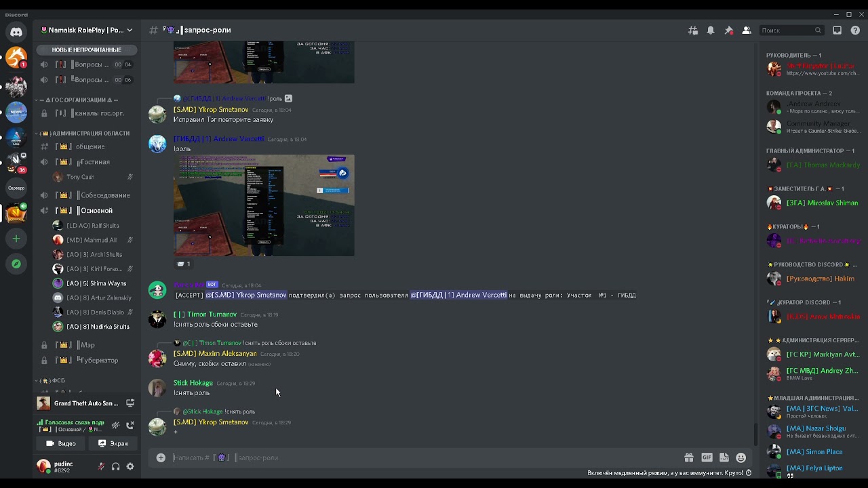Screen dimensions: 868x488
Task: Click the reaction counter with 1
Action: tap(183, 264)
